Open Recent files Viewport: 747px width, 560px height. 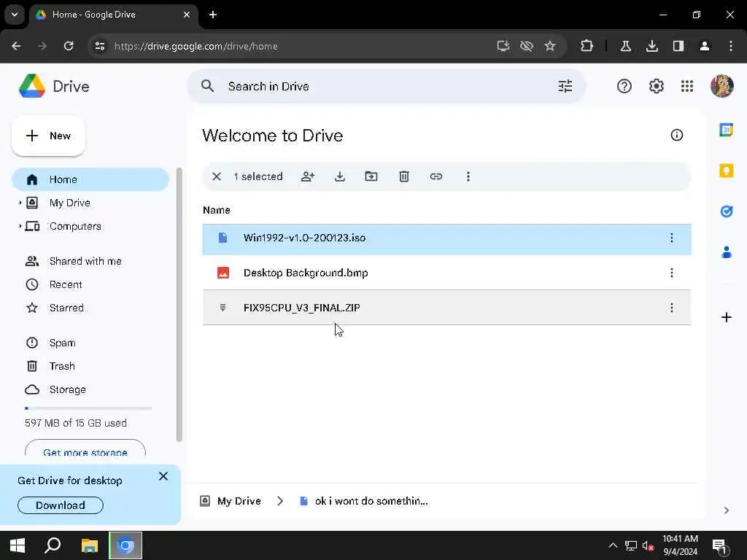[66, 284]
